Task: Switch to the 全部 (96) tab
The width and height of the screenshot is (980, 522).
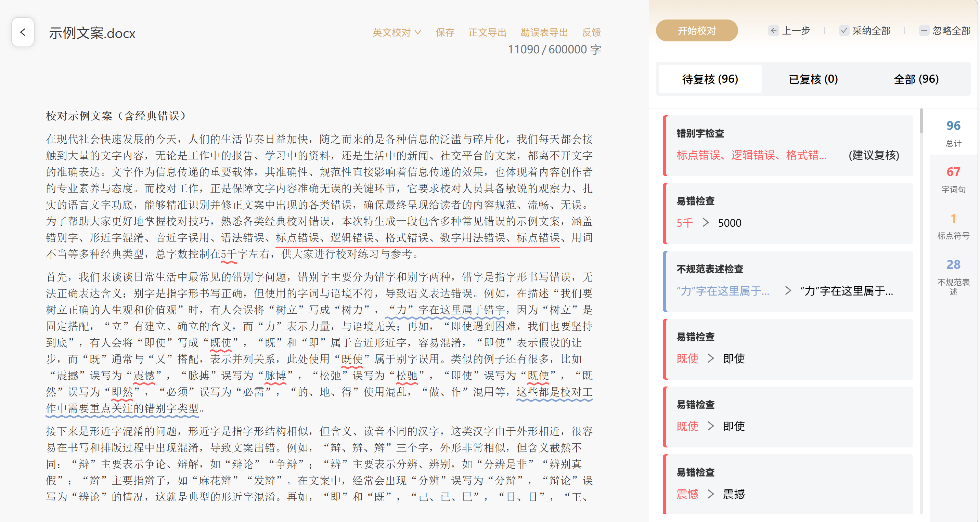Action: [x=916, y=79]
